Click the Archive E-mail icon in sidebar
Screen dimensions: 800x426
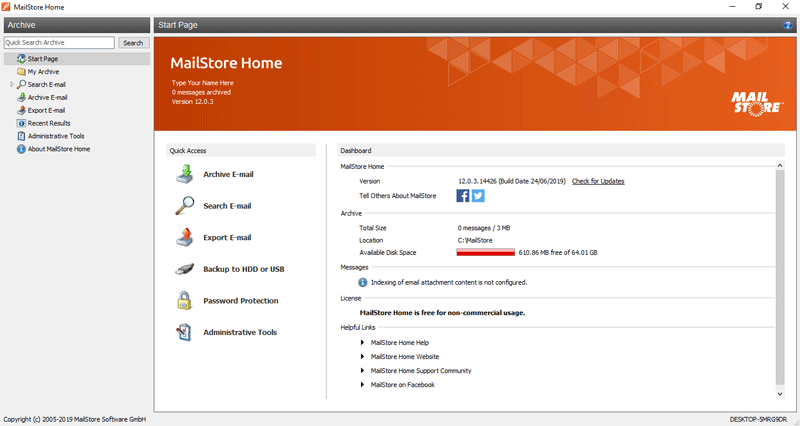(21, 97)
